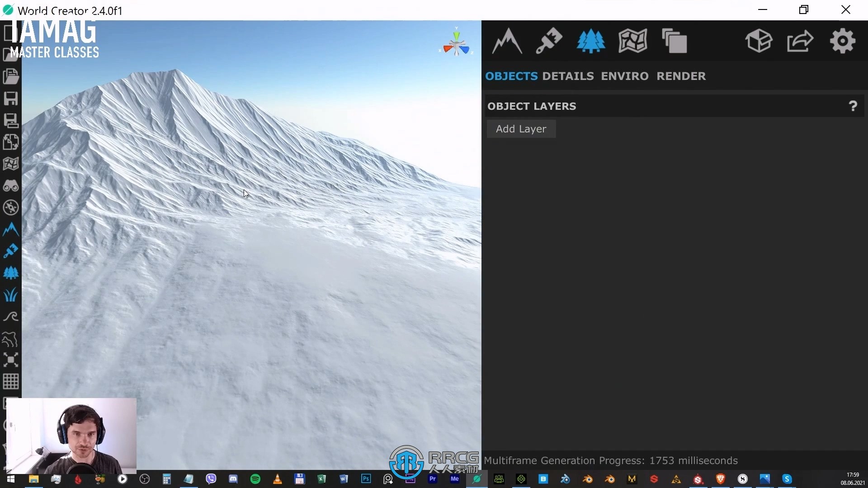Click the sync files icon in left sidebar

[11, 142]
